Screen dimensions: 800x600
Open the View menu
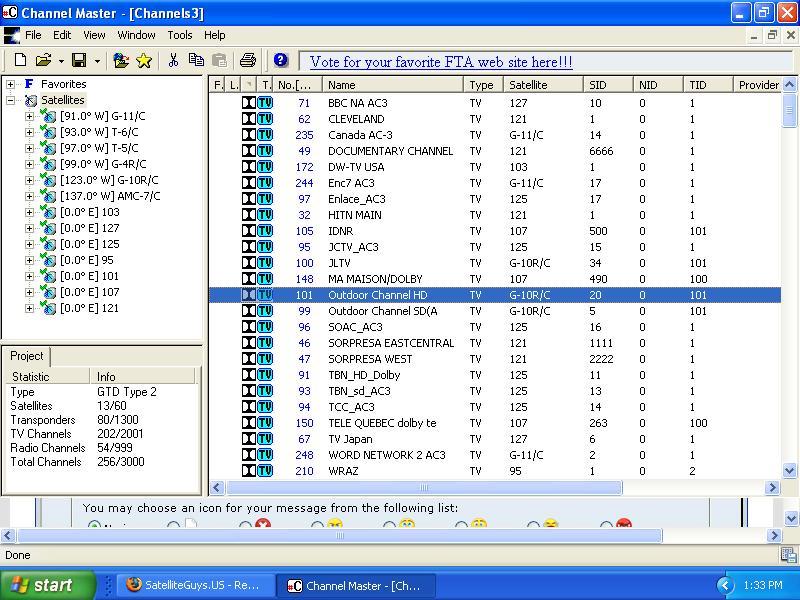94,35
